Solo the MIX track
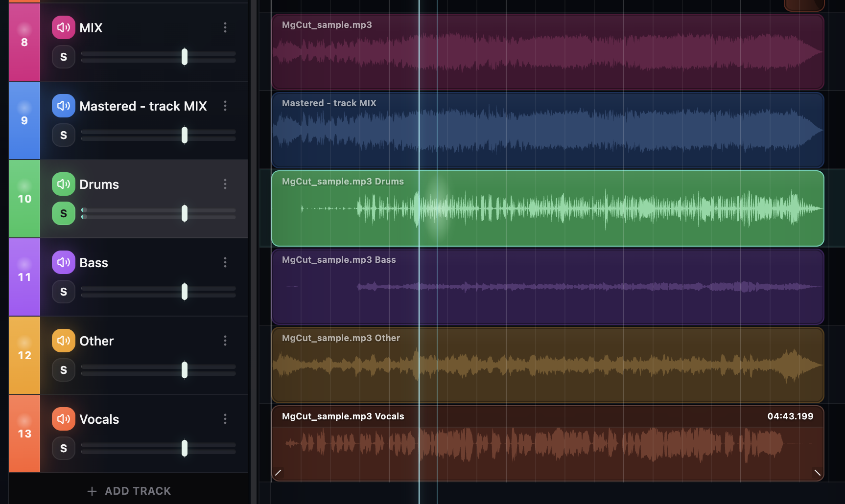Viewport: 845px width, 504px height. pyautogui.click(x=64, y=57)
